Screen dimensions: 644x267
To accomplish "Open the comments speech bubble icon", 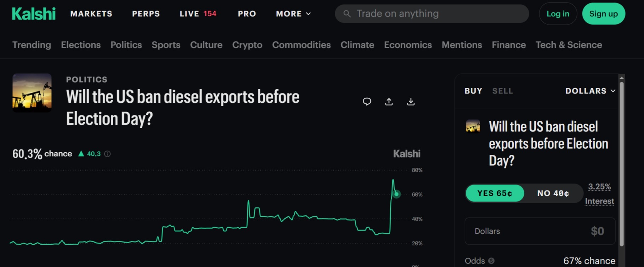I will tap(367, 102).
